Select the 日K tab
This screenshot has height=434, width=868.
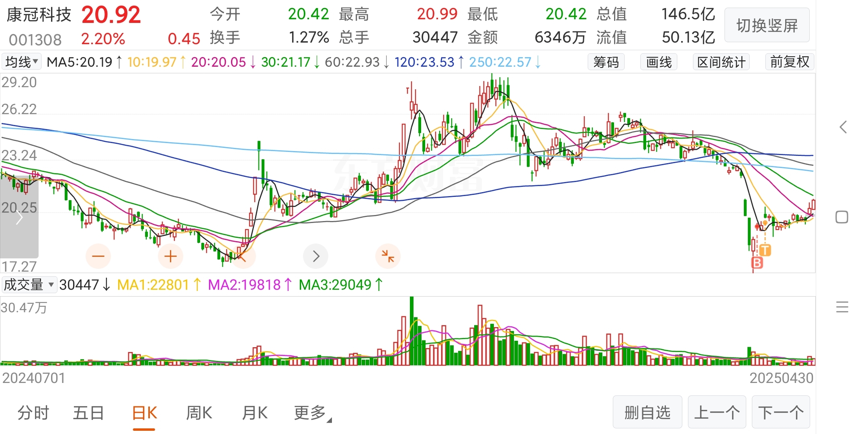(144, 413)
